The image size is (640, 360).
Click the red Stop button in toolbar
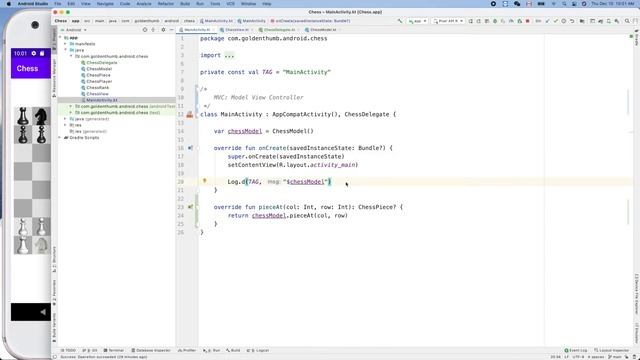click(527, 21)
